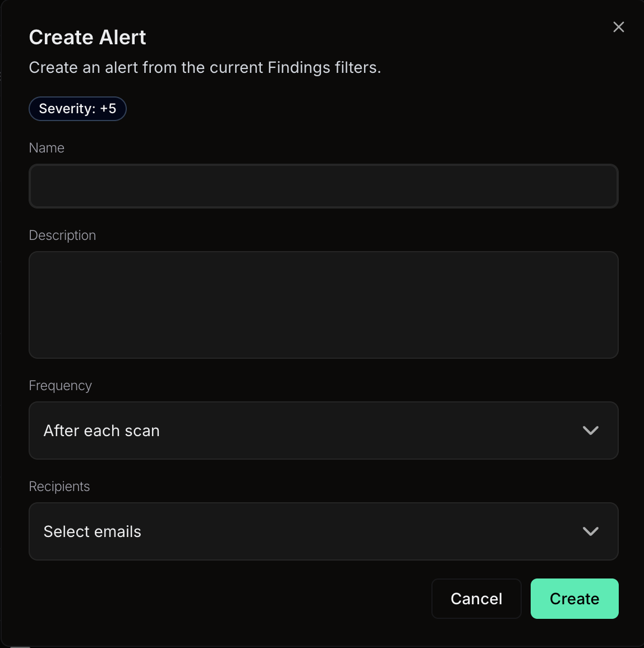Click the Description field label

62,235
